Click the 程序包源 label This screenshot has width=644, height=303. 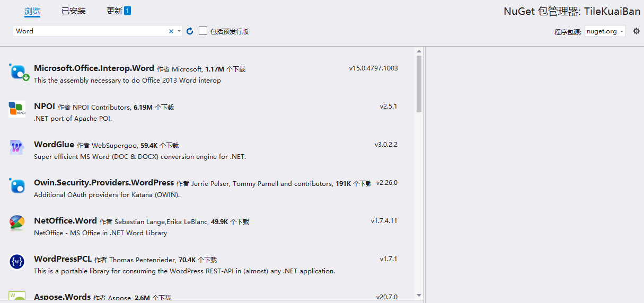click(568, 32)
